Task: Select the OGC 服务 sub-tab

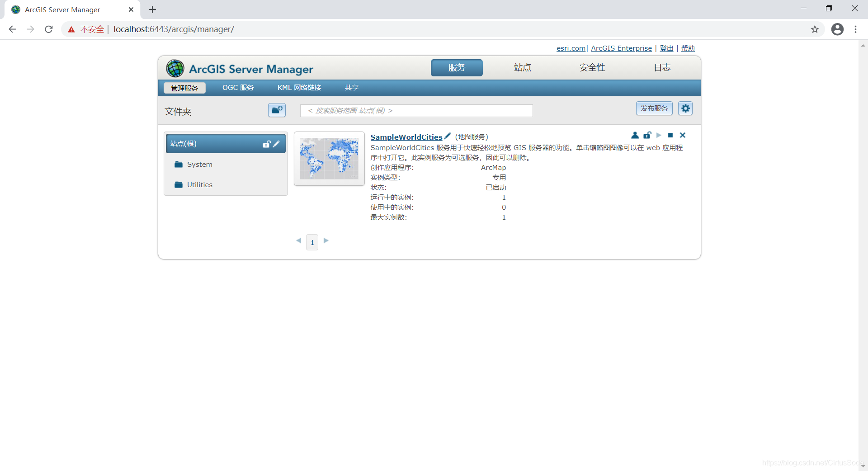Action: point(238,88)
